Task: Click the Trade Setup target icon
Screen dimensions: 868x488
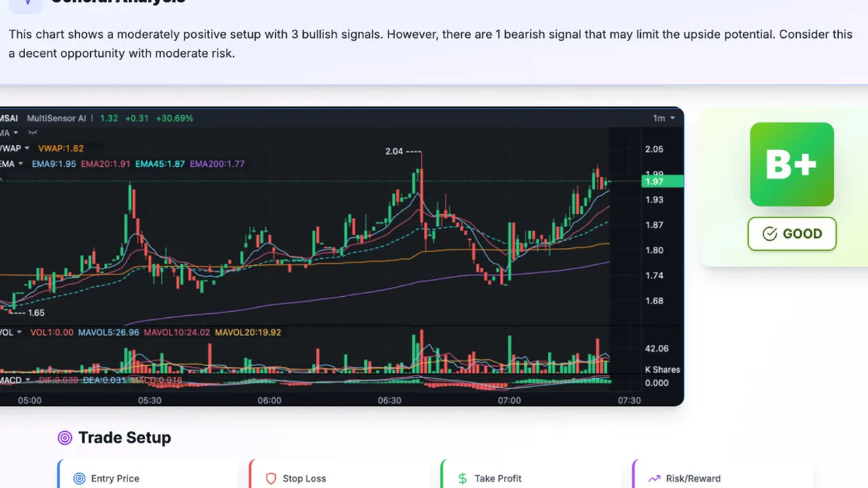Action: pyautogui.click(x=64, y=438)
